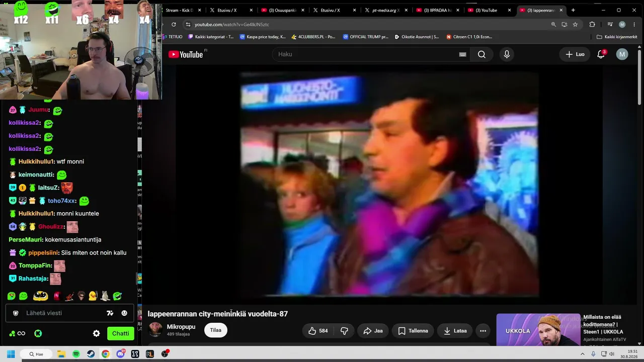
Task: Click the Windows taskbar Hae search box
Action: [x=36, y=354]
